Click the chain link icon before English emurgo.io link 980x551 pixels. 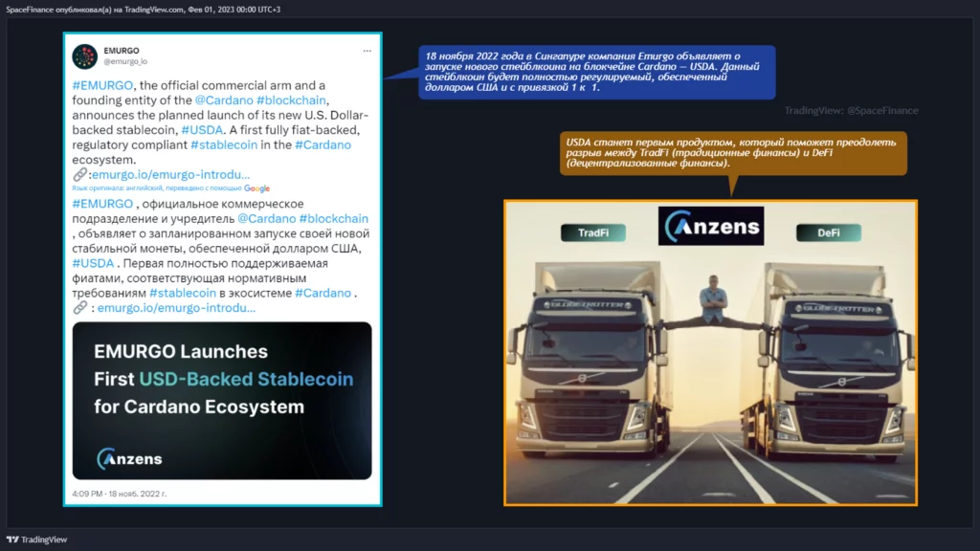point(79,174)
